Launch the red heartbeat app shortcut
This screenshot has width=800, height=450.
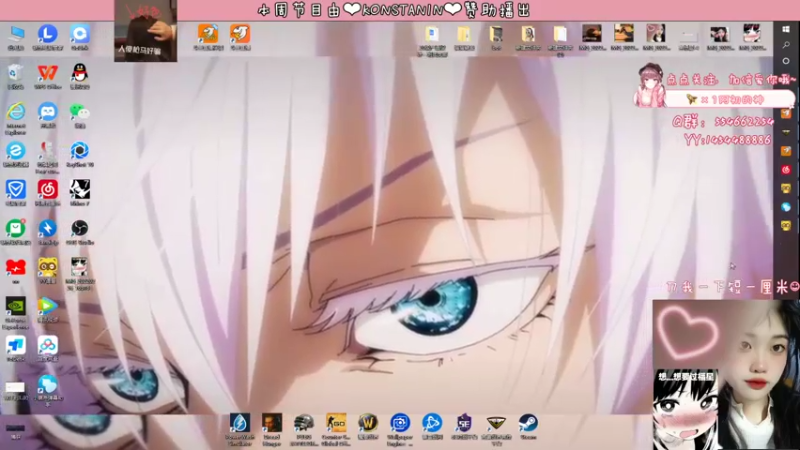point(16,267)
